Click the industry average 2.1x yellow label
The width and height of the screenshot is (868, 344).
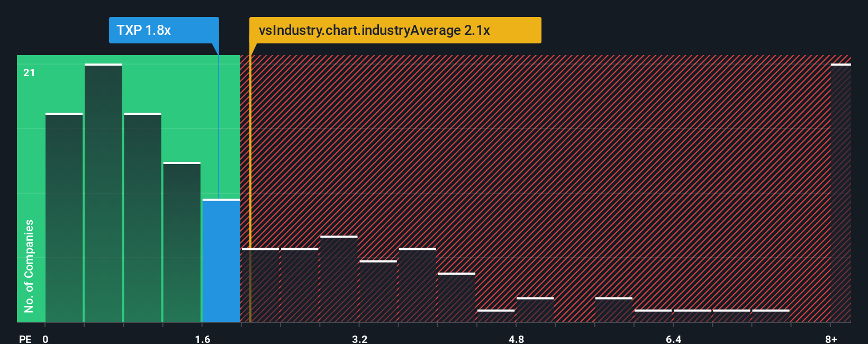pos(395,30)
